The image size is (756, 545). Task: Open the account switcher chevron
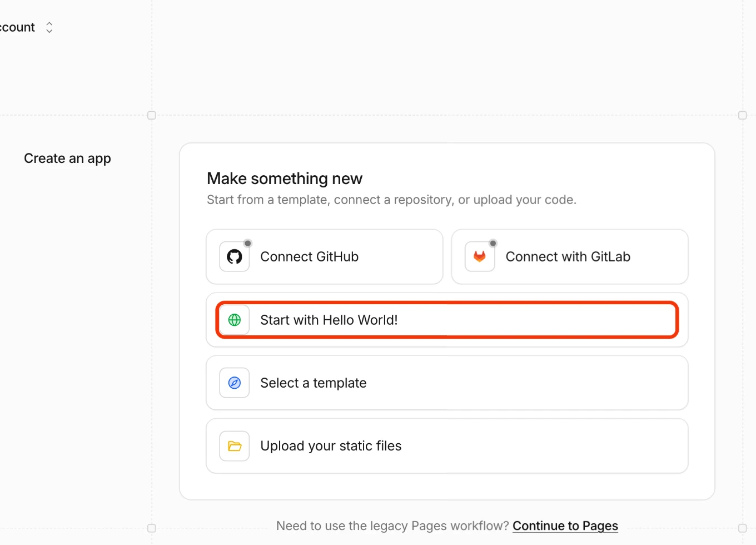point(49,27)
